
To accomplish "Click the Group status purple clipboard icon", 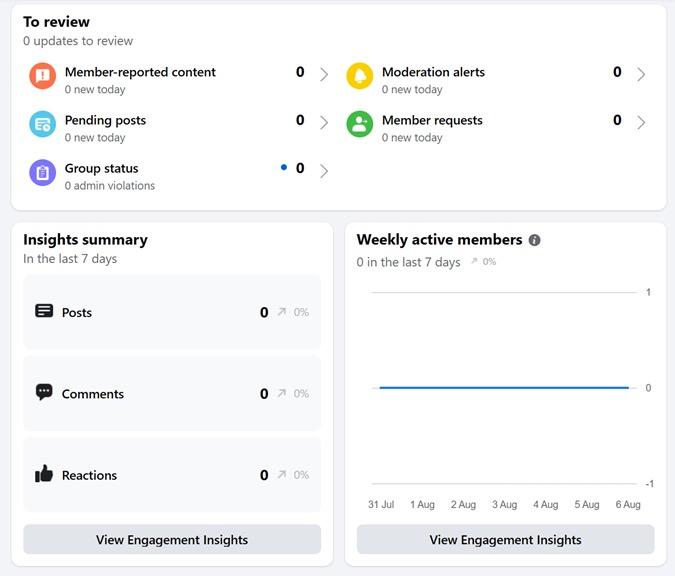I will (x=42, y=173).
